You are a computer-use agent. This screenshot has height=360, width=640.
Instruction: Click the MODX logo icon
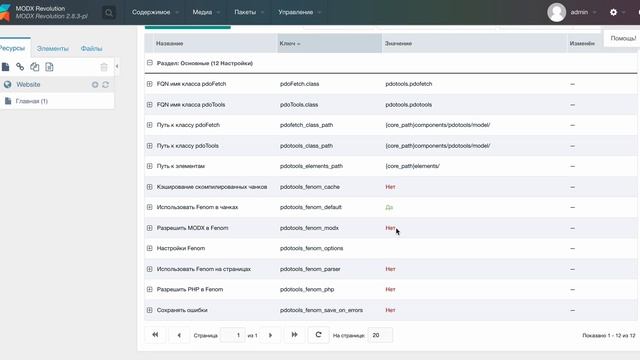pos(4,12)
